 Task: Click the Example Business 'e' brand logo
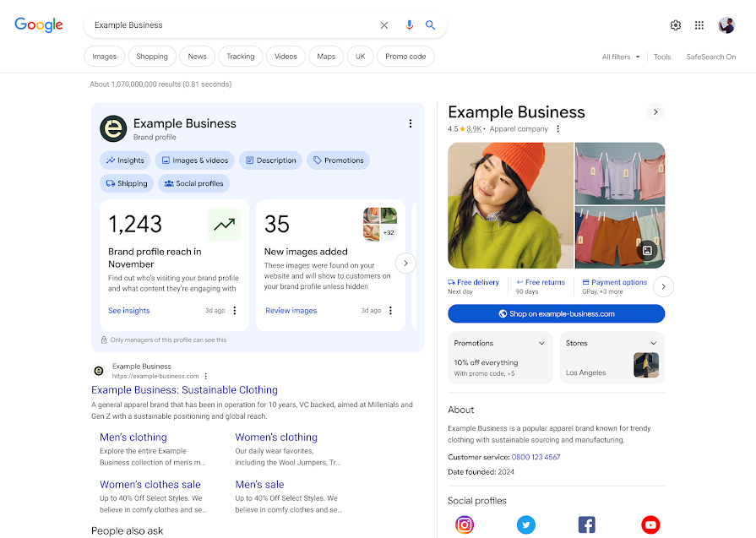pyautogui.click(x=113, y=128)
